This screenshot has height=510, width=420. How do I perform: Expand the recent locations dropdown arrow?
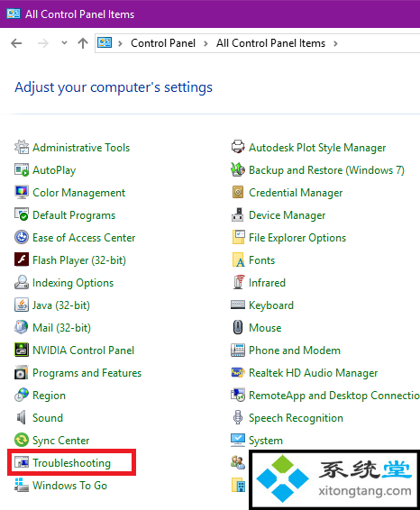64,42
